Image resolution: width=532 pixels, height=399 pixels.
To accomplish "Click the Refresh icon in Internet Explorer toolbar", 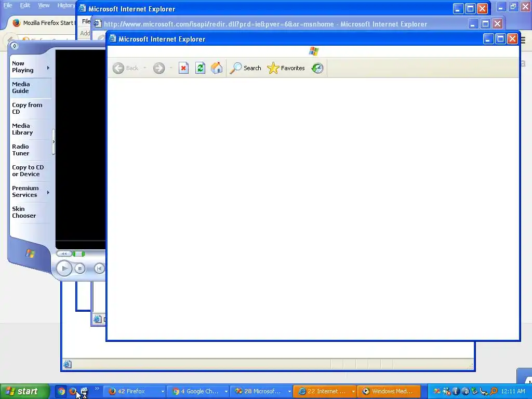I will tap(200, 68).
